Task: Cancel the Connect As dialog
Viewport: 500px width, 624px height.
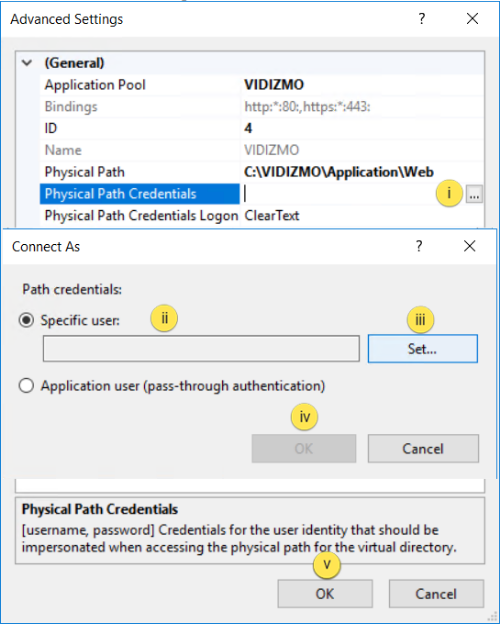Action: (423, 448)
